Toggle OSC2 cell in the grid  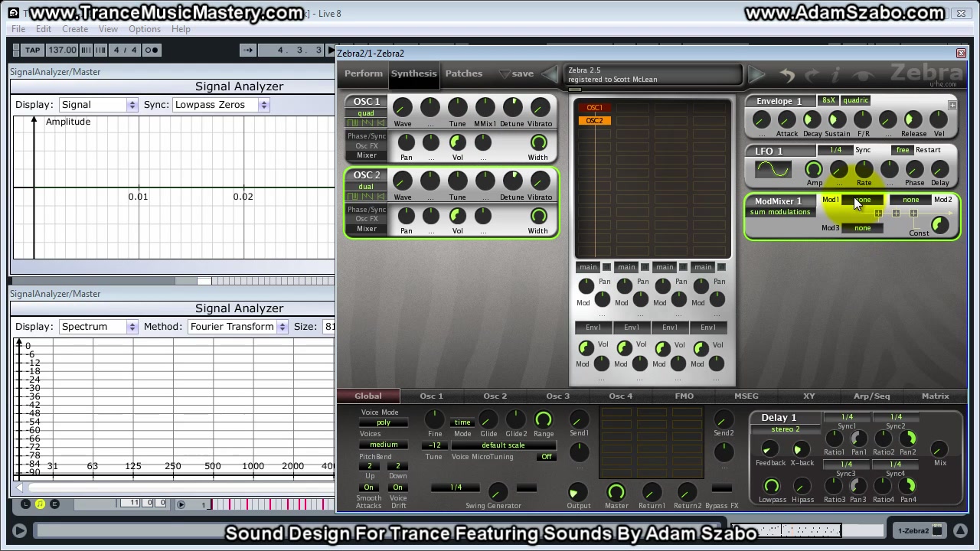pyautogui.click(x=594, y=120)
